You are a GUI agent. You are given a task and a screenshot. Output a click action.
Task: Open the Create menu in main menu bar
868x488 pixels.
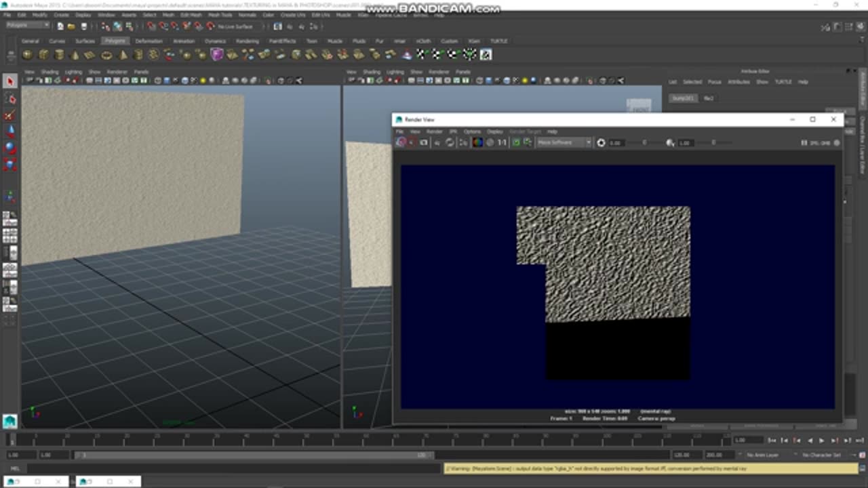[61, 14]
